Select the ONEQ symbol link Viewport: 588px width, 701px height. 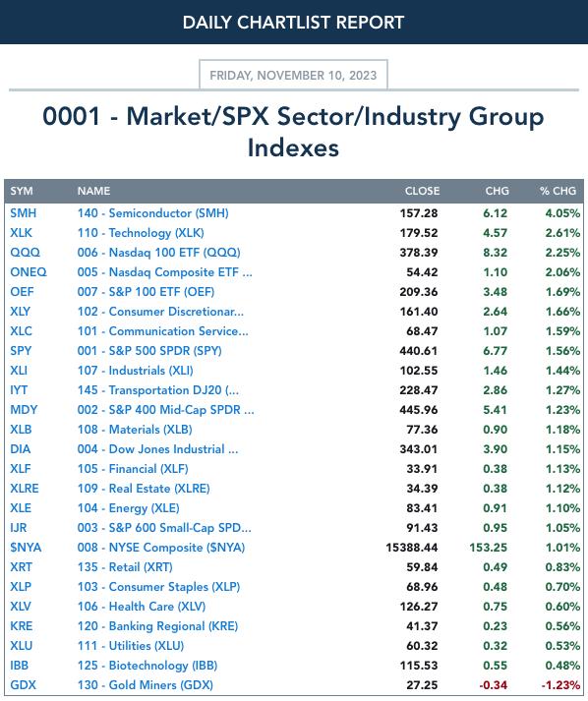click(29, 272)
